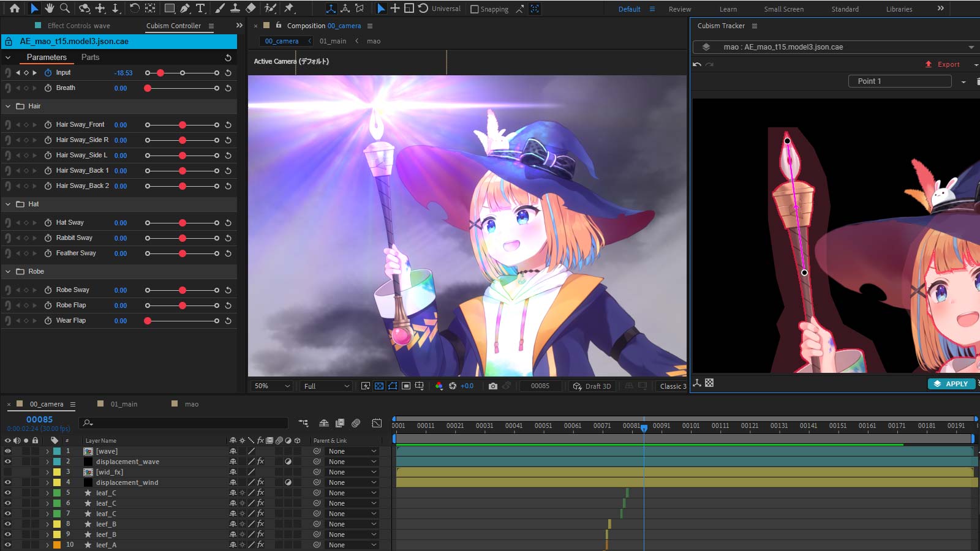This screenshot has height=551, width=980.
Task: Hide the displacement_wave layer
Action: [x=7, y=461]
